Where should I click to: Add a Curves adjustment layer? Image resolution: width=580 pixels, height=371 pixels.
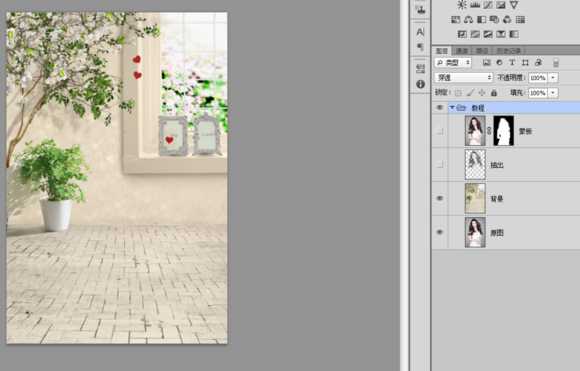(x=488, y=5)
